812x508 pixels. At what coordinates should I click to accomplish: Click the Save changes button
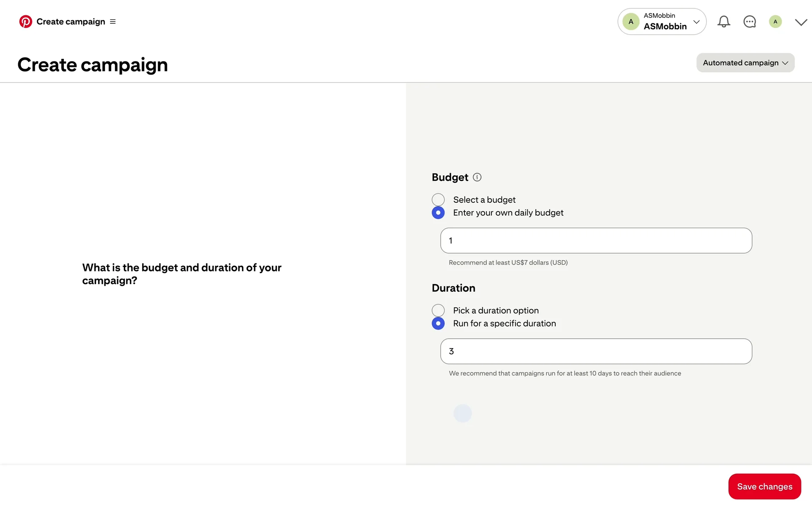(x=764, y=486)
